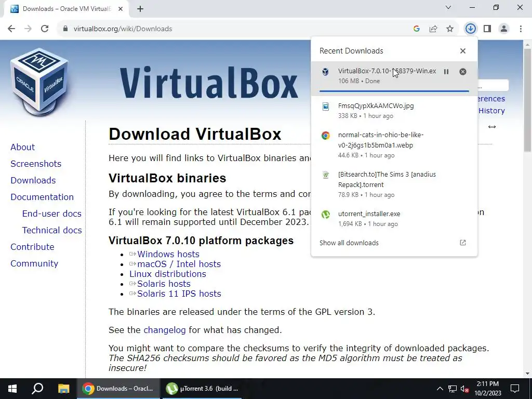This screenshot has height=399, width=532.
Task: Open the notification center icon
Action: [515, 389]
